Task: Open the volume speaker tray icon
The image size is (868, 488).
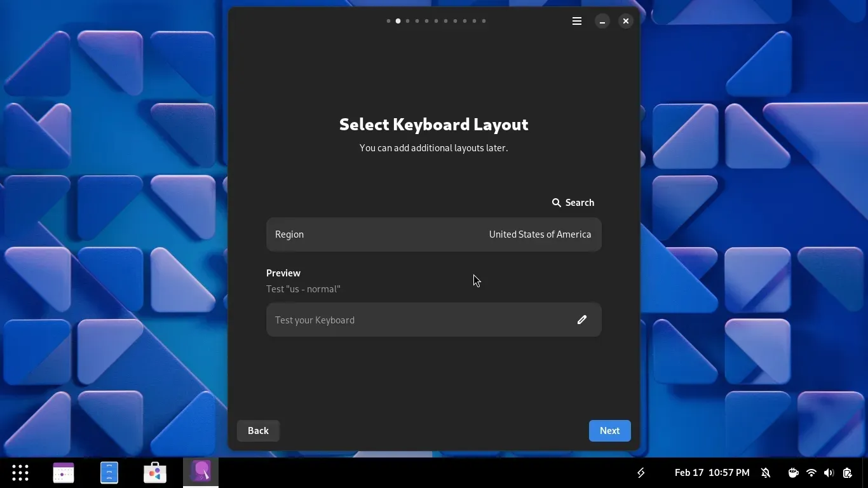Action: pyautogui.click(x=829, y=473)
